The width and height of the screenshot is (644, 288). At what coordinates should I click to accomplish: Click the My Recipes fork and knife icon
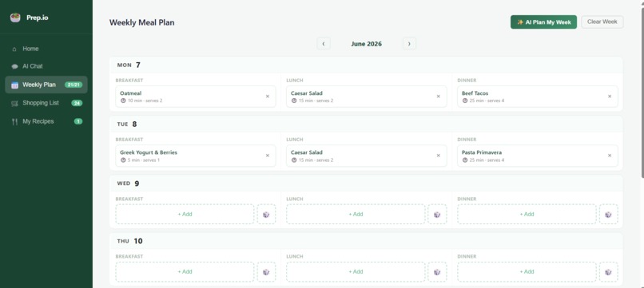[15, 121]
